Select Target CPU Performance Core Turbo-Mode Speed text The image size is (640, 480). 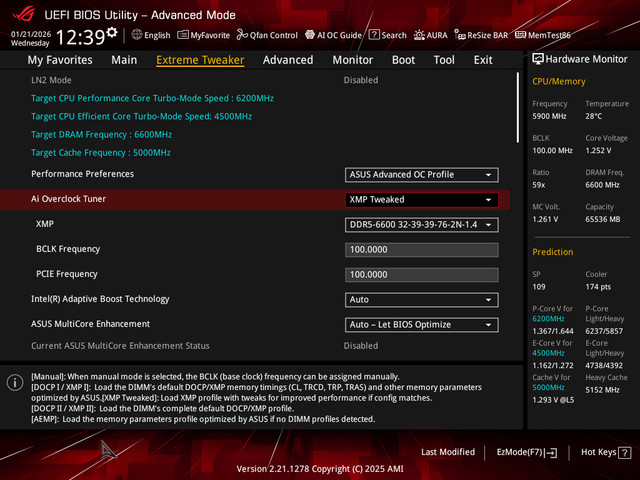pyautogui.click(x=152, y=98)
